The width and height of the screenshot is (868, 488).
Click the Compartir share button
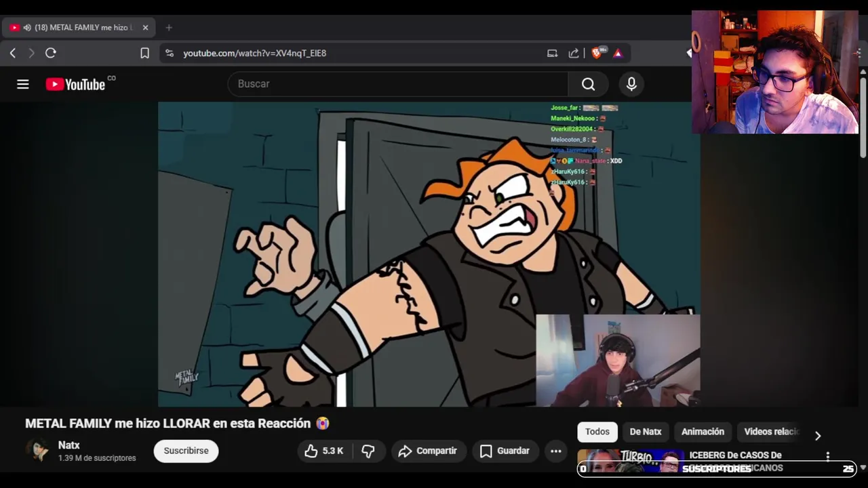(428, 451)
